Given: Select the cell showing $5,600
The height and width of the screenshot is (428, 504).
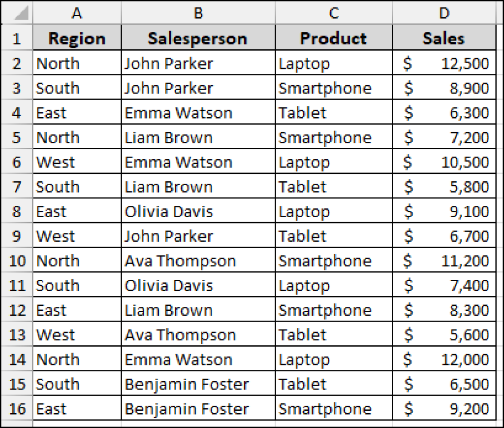Looking at the screenshot, I should point(444,334).
